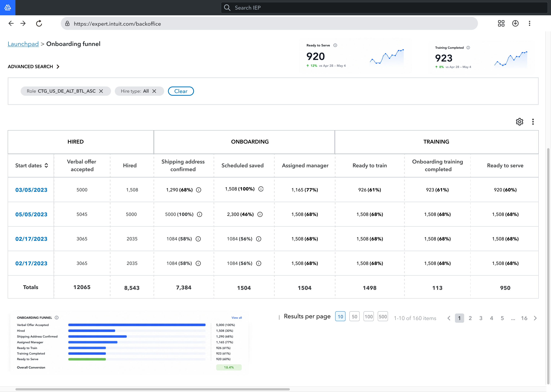Select page 1 in pagination

[459, 318]
